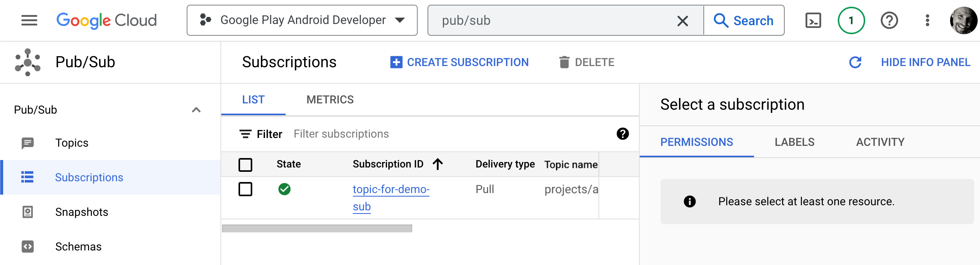Click the Schemas code icon

[x=28, y=247]
